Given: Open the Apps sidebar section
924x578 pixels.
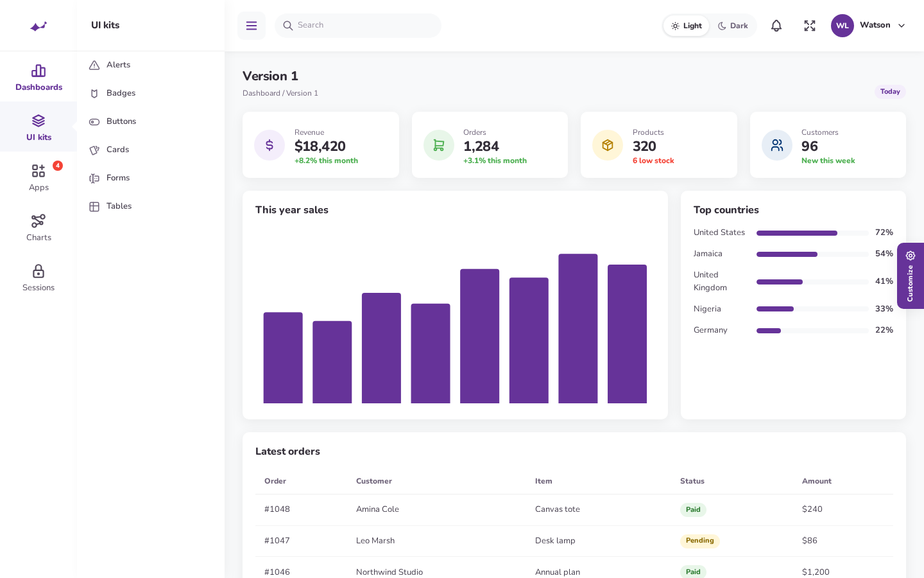Looking at the screenshot, I should (38, 177).
